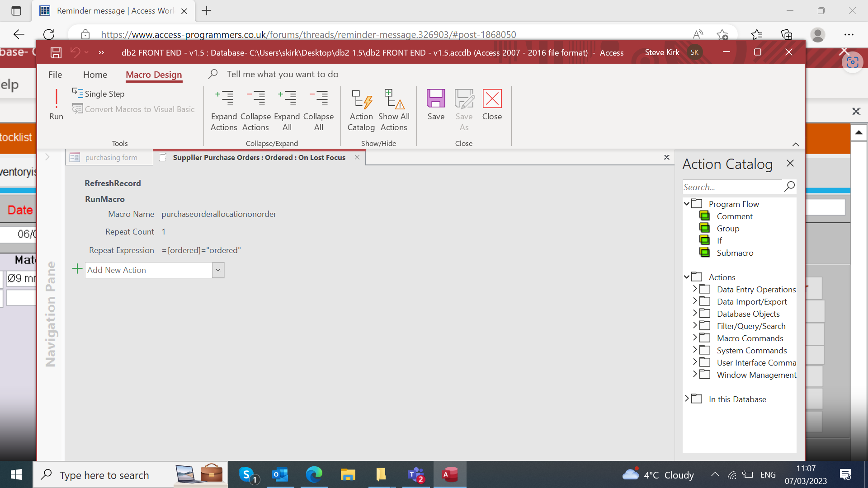Open the Home ribbon tab
Screen dimensions: 868x488
(x=95, y=75)
